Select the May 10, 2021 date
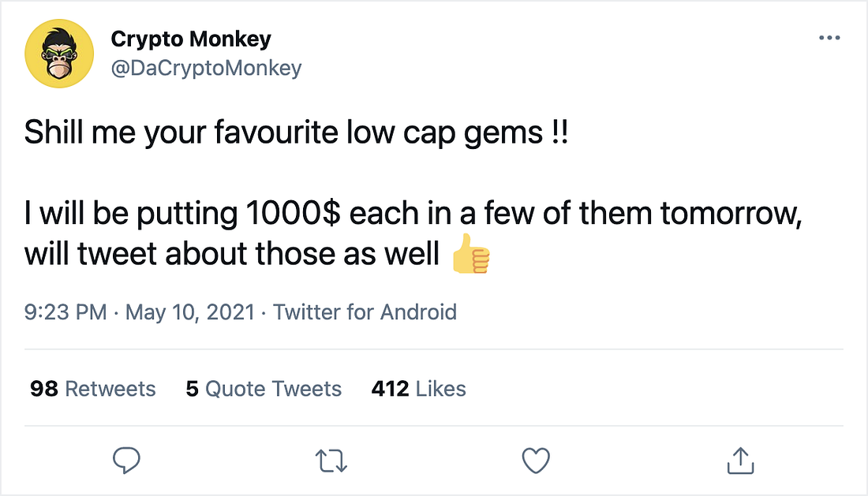The image size is (868, 496). pyautogui.click(x=190, y=311)
